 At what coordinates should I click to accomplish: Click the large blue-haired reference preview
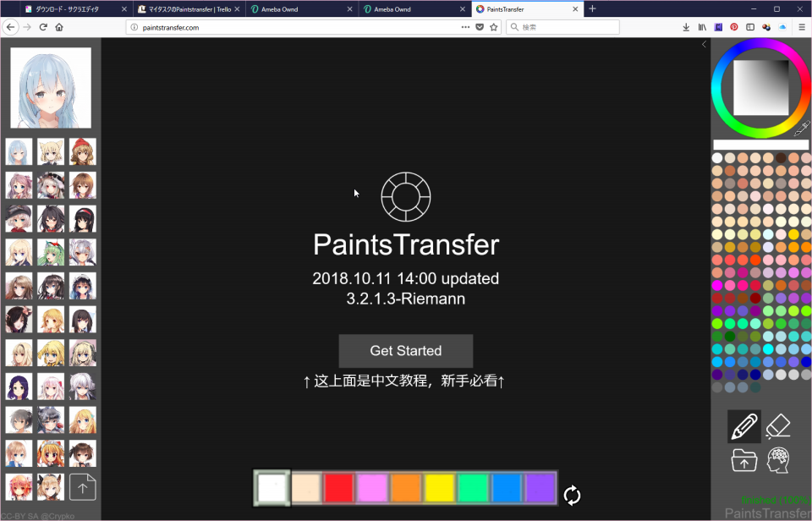[x=51, y=87]
